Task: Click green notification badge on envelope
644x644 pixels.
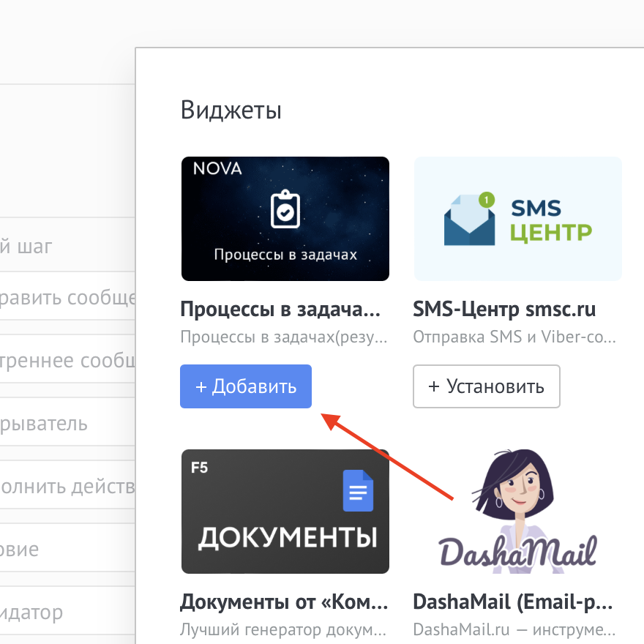Action: click(x=485, y=198)
